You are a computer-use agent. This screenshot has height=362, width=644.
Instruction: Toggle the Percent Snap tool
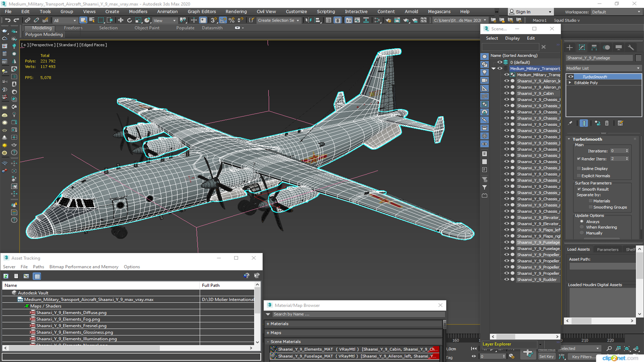pos(231,20)
